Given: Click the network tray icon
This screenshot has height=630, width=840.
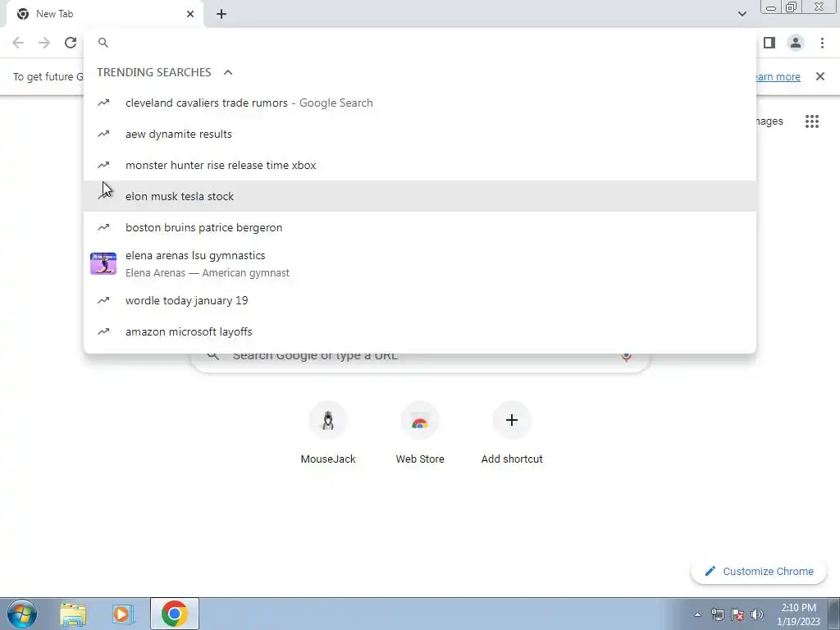Looking at the screenshot, I should [x=717, y=614].
